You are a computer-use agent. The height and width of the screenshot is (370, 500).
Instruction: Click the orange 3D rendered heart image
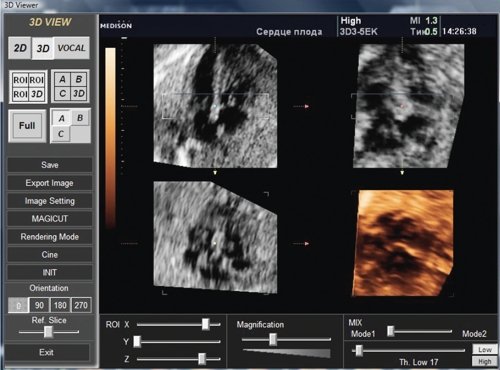[x=403, y=243]
